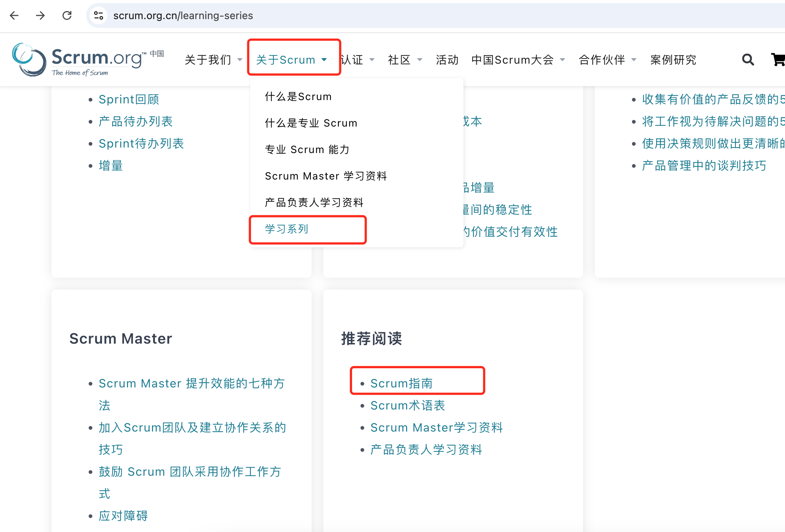Click the browser forward arrow
785x532 pixels.
coord(40,15)
